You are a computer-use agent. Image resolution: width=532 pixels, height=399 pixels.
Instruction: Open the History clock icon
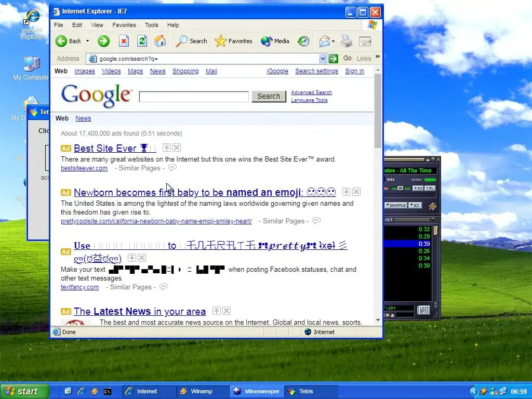pos(303,41)
